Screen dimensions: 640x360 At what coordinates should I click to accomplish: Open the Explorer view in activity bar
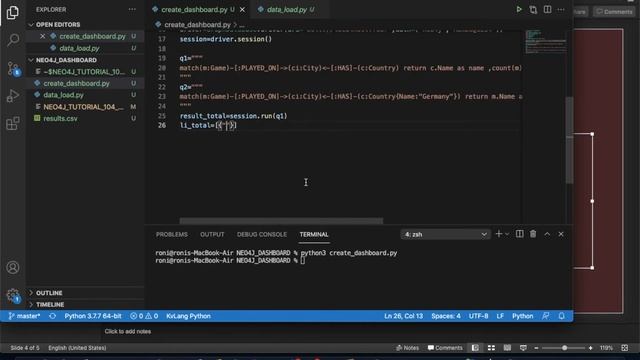click(x=13, y=12)
